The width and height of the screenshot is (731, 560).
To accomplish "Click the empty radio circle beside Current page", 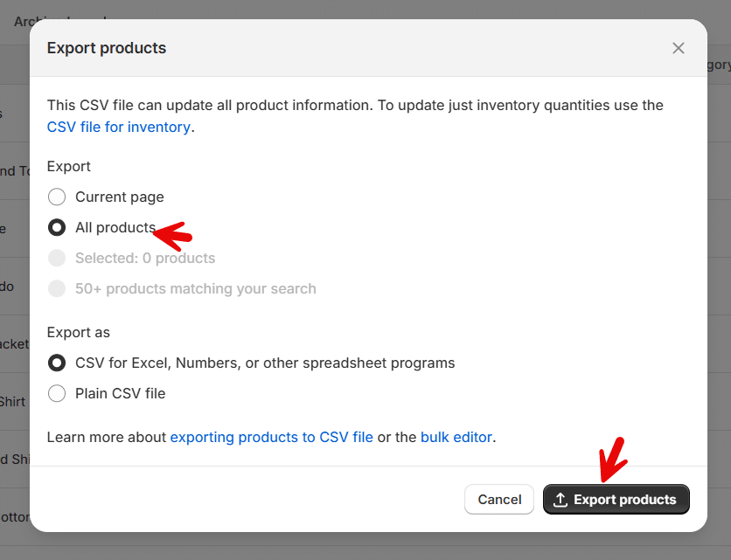I will [x=57, y=197].
